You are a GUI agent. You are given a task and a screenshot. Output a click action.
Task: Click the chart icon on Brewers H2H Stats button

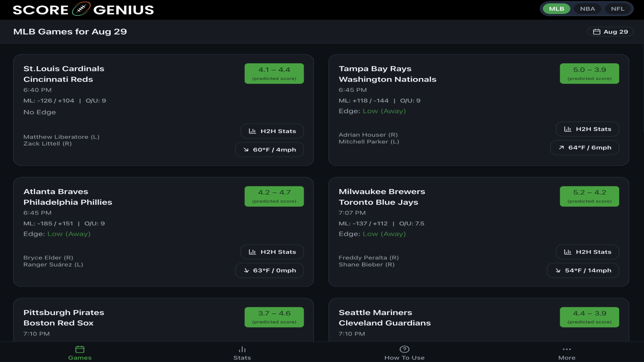pos(568,252)
